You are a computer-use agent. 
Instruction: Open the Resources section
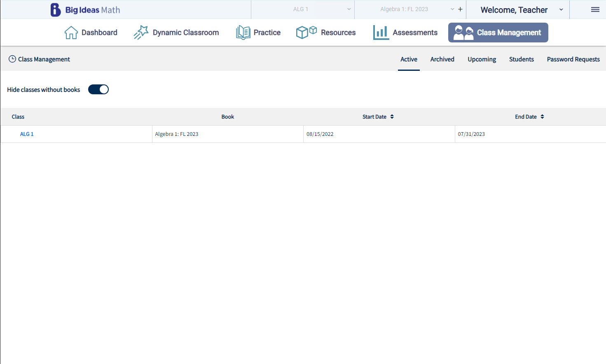(x=326, y=33)
